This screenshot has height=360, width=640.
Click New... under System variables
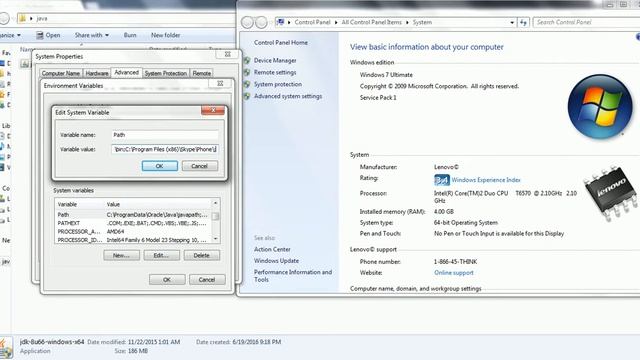pos(121,256)
